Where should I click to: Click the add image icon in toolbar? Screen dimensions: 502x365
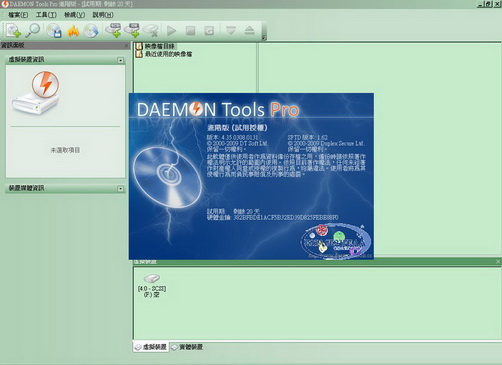pyautogui.click(x=13, y=31)
